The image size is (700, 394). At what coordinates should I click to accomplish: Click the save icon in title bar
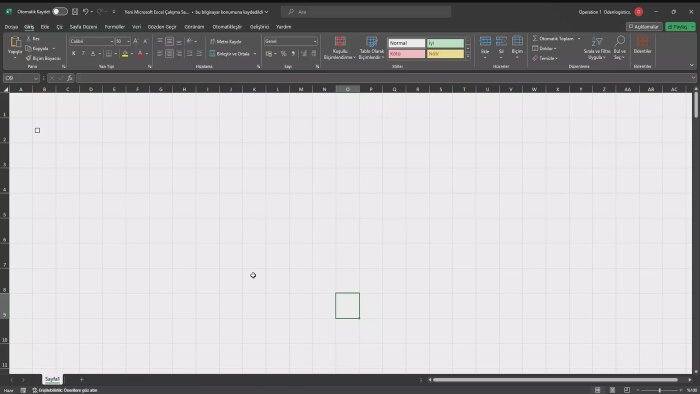[x=75, y=12]
